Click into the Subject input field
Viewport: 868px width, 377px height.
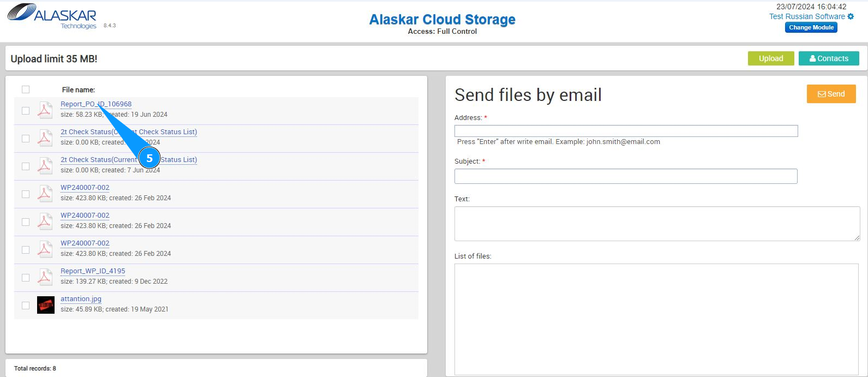pyautogui.click(x=626, y=176)
